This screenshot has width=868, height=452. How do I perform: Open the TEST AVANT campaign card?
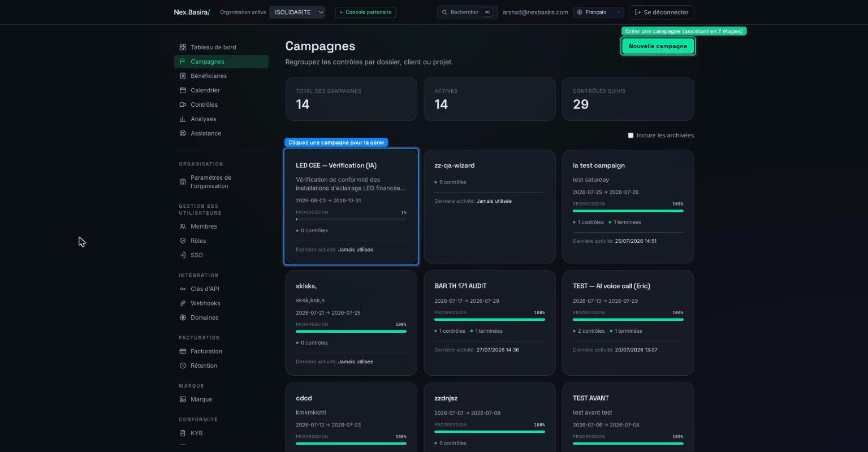coord(628,418)
